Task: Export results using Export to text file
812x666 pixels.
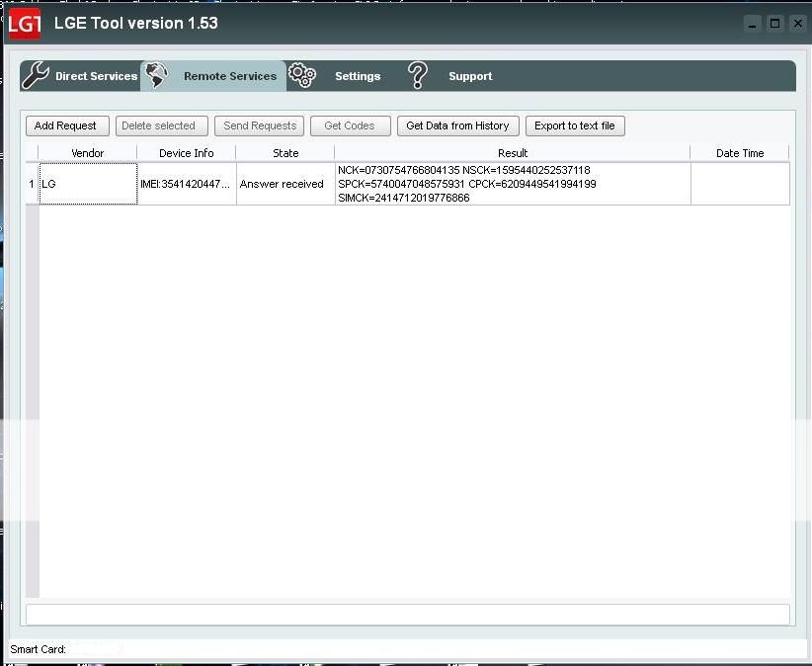Action: pyautogui.click(x=575, y=125)
